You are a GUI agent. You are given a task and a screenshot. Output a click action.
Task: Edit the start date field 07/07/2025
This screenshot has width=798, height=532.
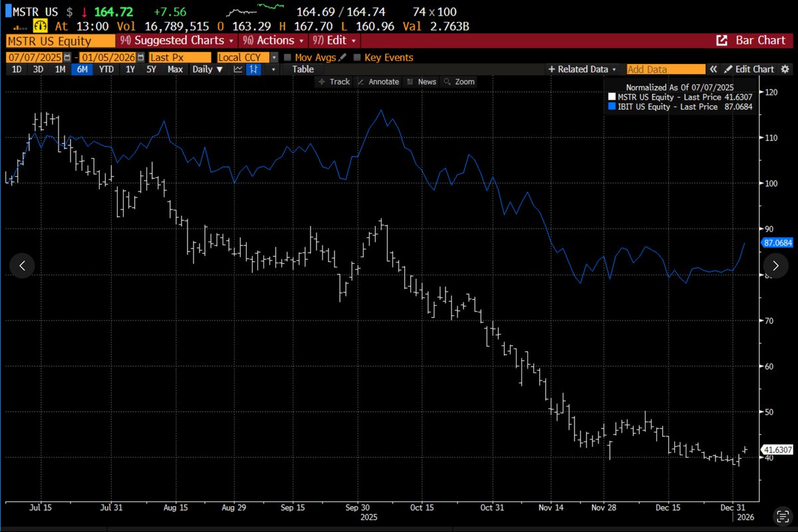pos(35,58)
